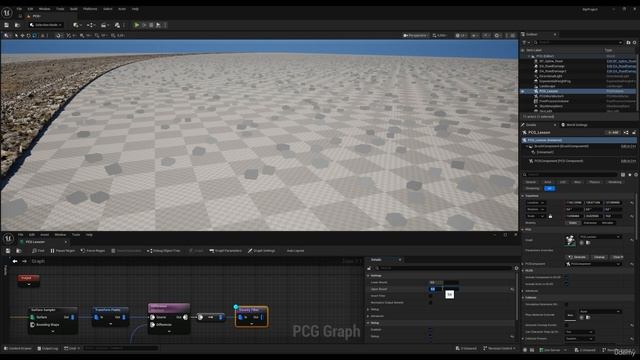The height and width of the screenshot is (360, 640).
Task: Open Debug Object Tree
Action: (163, 251)
